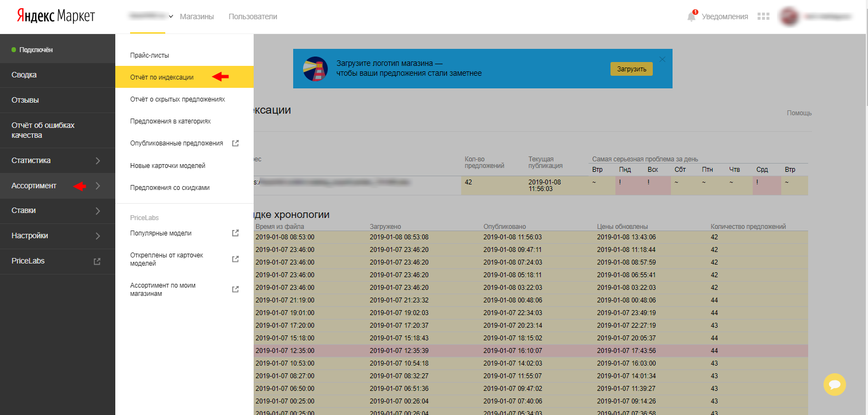Expand the Настройки sidebar section
This screenshot has height=415, width=868.
tap(98, 236)
